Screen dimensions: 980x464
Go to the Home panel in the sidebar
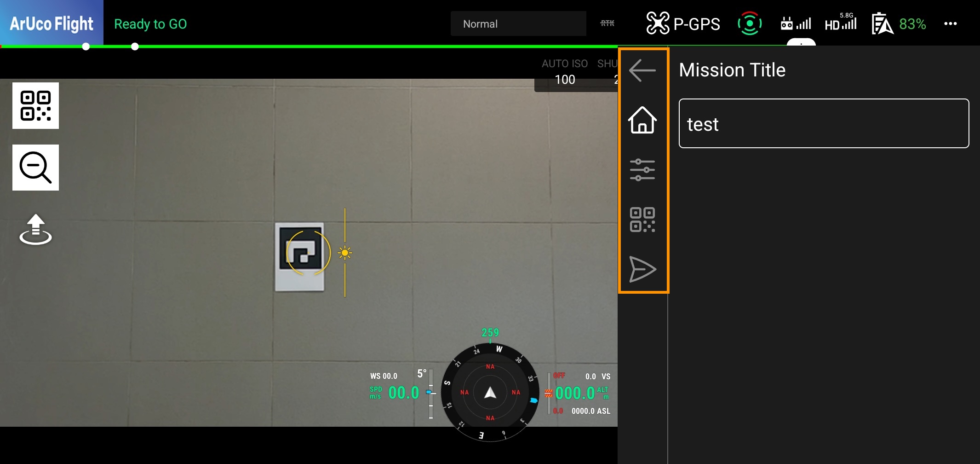[x=643, y=121]
